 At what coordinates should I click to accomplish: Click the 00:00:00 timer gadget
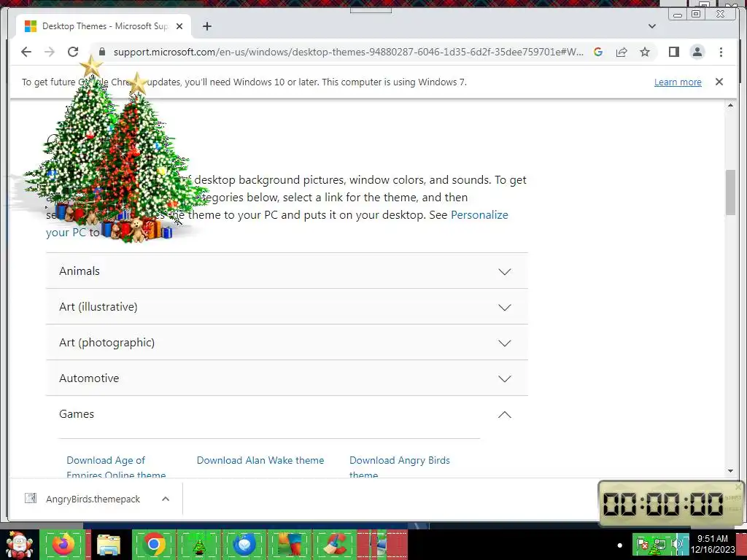click(x=663, y=503)
